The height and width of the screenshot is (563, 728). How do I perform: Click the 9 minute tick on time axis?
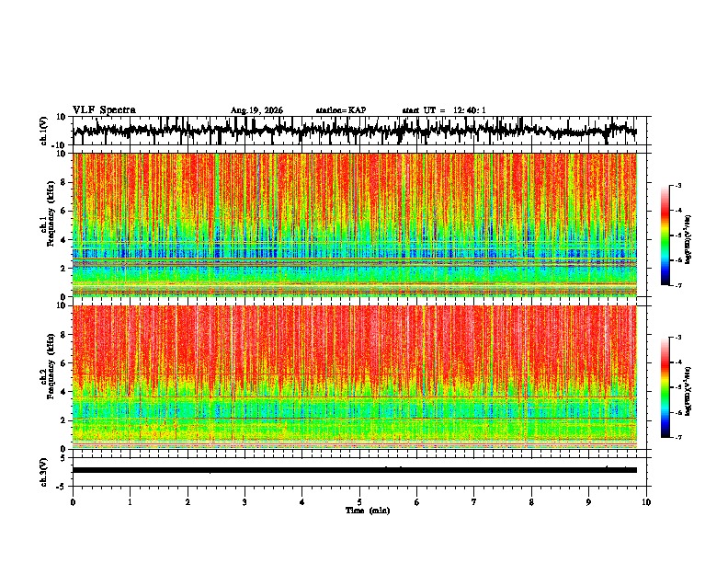point(588,502)
